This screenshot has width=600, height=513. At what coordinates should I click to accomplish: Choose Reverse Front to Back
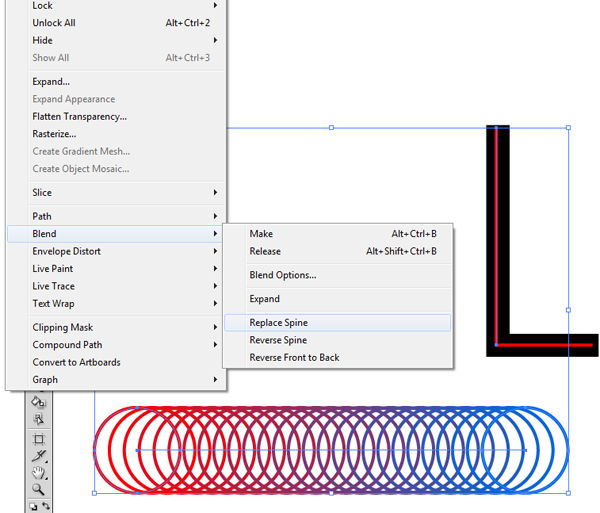tap(338, 358)
